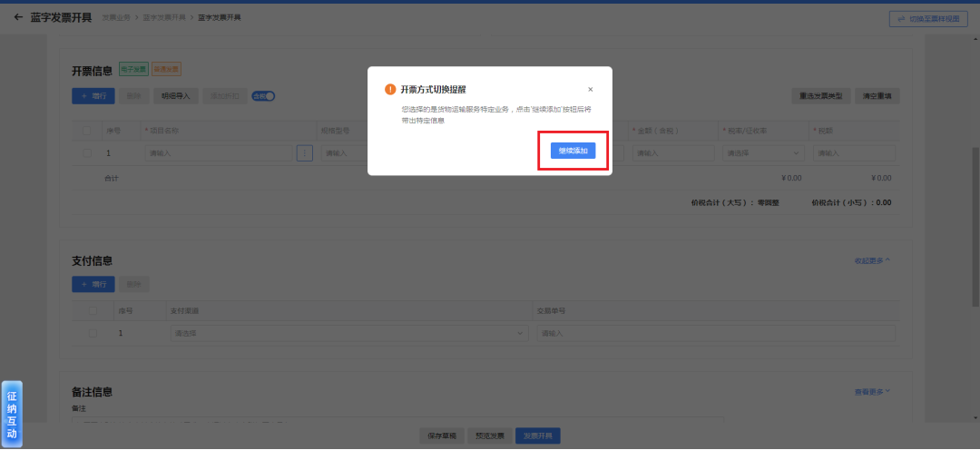The height and width of the screenshot is (450, 980).
Task: Click the orange warning icon in dialog
Action: pos(390,90)
